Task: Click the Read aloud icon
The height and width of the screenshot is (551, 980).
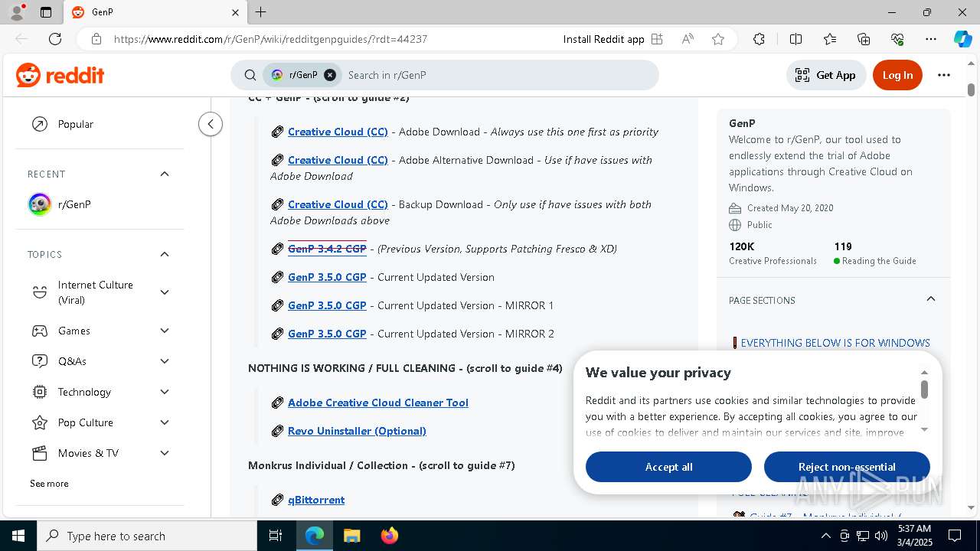Action: pos(688,39)
